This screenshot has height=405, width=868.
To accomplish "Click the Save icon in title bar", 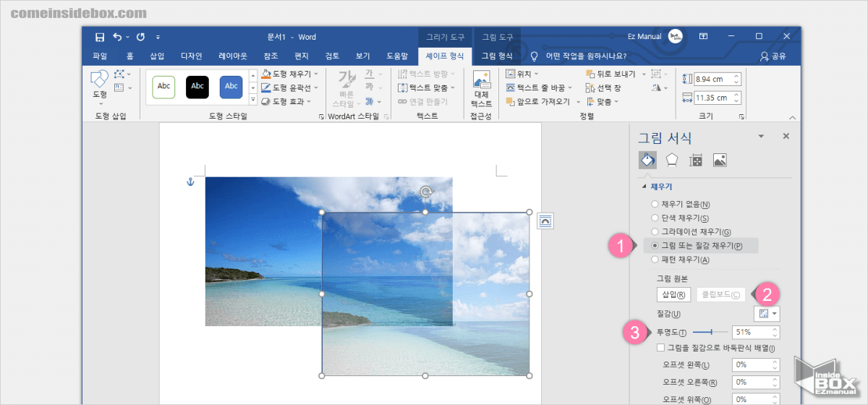I will (100, 37).
